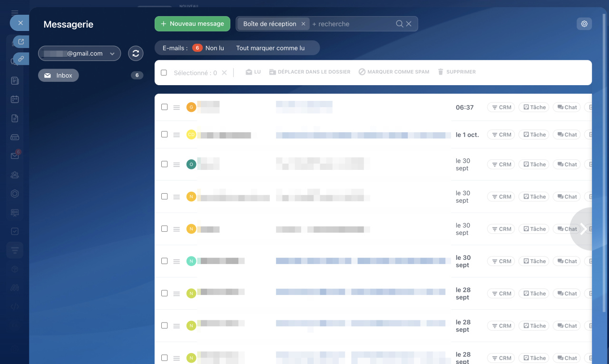The width and height of the screenshot is (609, 364).
Task: Click the Nouveau message button
Action: (192, 24)
